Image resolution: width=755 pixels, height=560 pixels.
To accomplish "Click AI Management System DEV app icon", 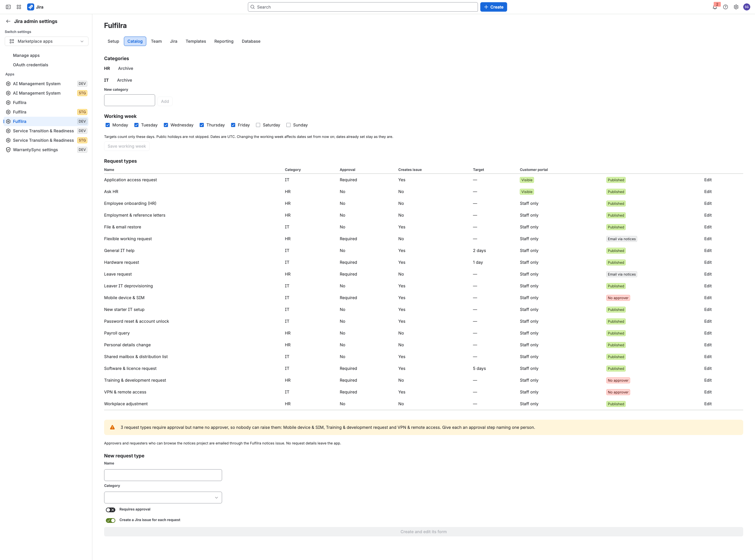I will 8,84.
